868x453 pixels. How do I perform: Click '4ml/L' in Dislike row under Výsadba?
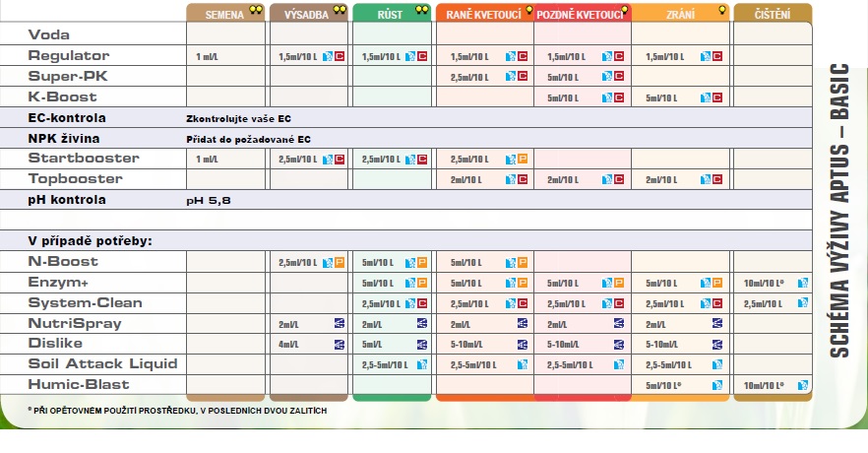288,345
